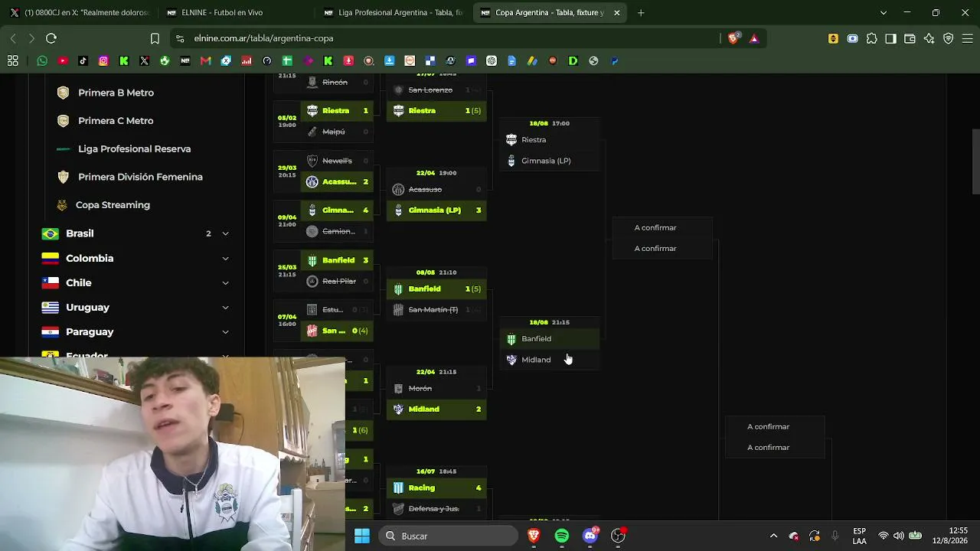Open network Wi-Fi tray icon

tap(884, 536)
